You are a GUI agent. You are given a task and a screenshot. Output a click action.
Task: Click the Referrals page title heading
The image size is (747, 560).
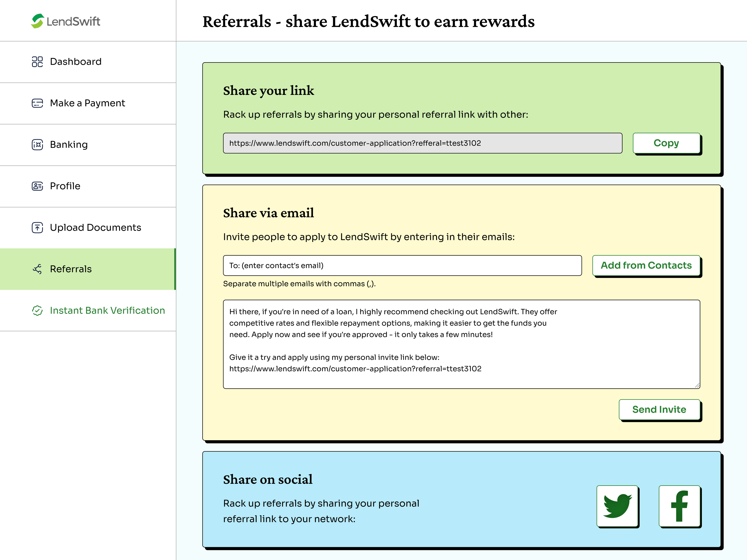click(x=368, y=21)
